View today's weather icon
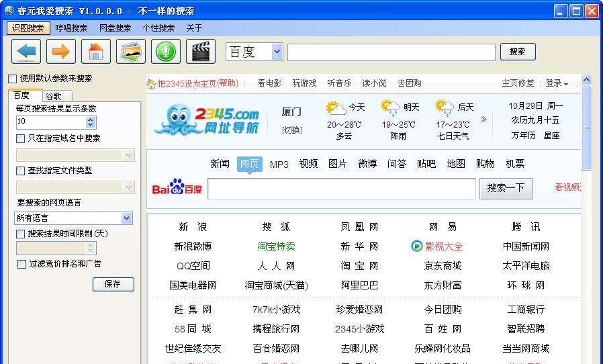The height and width of the screenshot is (364, 603). 335,107
